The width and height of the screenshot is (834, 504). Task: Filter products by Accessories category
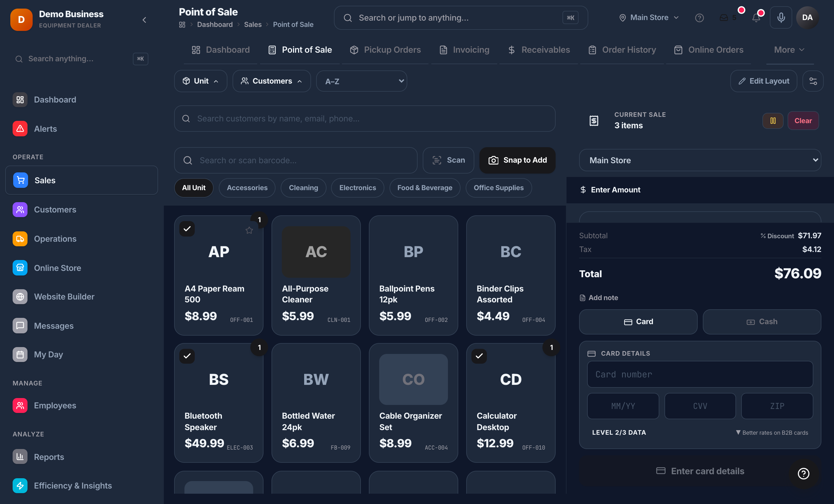pos(247,188)
